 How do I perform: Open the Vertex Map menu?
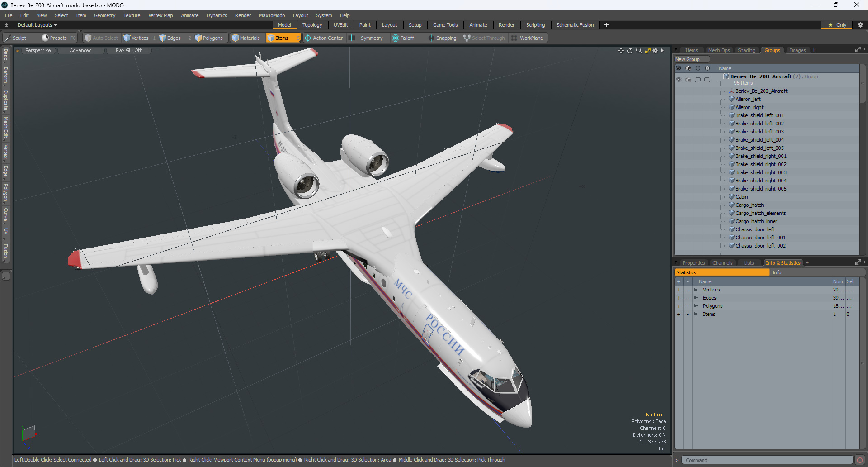pos(160,15)
